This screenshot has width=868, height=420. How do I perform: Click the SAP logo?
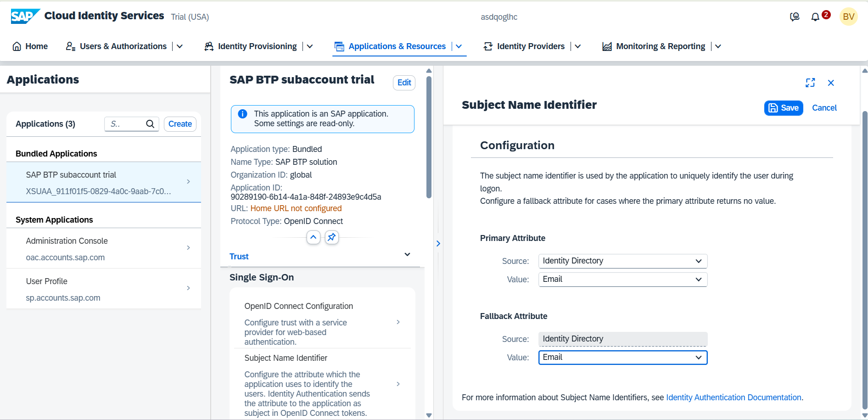click(25, 17)
